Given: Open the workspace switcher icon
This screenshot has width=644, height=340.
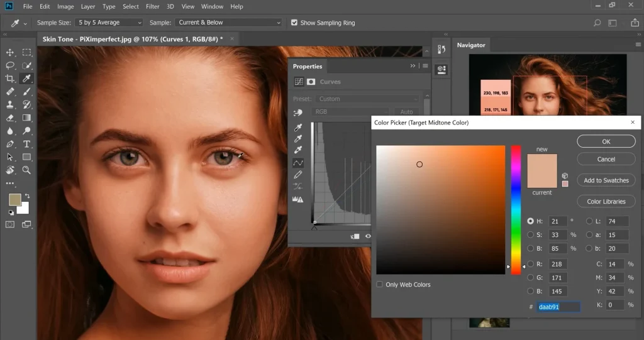Looking at the screenshot, I should coord(613,23).
